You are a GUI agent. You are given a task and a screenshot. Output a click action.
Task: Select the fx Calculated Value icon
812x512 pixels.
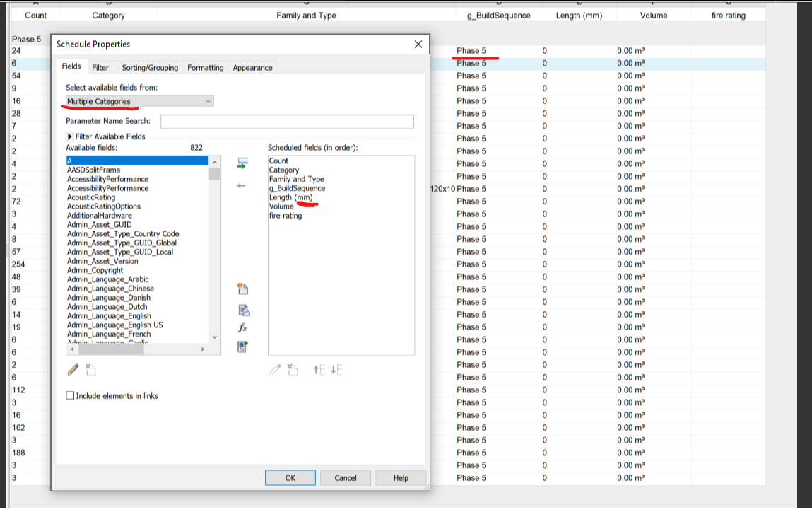[242, 327]
